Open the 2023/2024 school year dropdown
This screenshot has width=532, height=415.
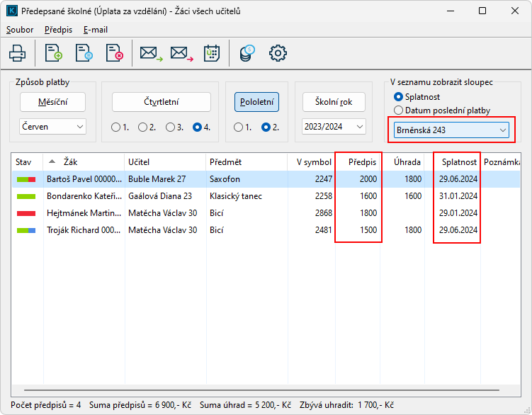point(334,127)
